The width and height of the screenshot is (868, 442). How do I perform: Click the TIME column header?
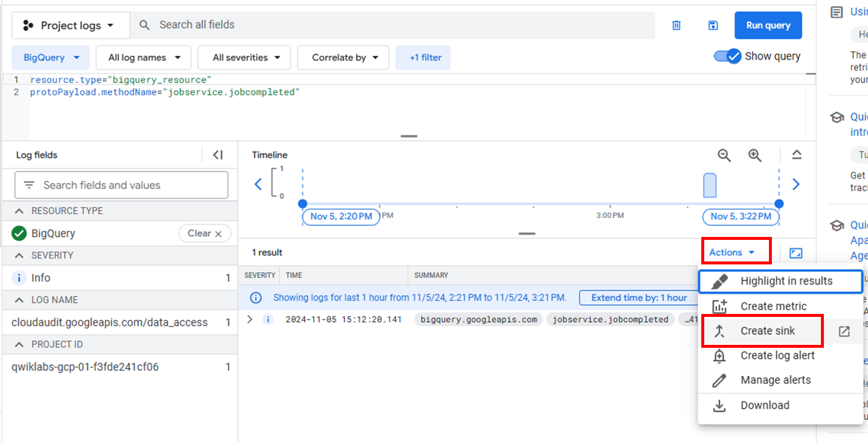[x=294, y=276]
